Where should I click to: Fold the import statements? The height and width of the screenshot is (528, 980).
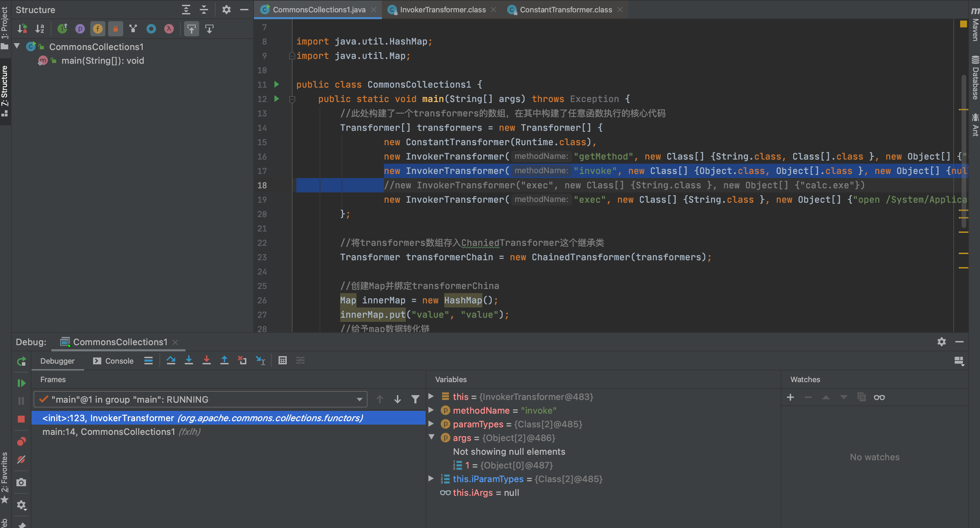[x=292, y=55]
